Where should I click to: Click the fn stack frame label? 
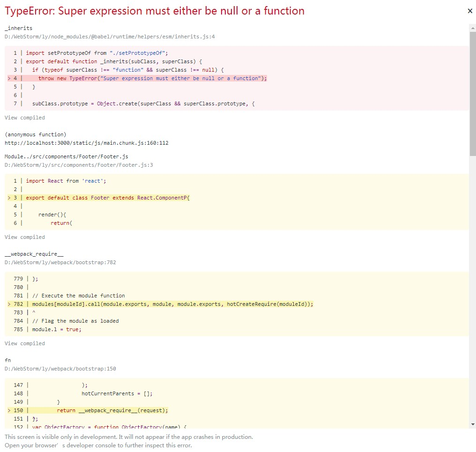click(7, 360)
